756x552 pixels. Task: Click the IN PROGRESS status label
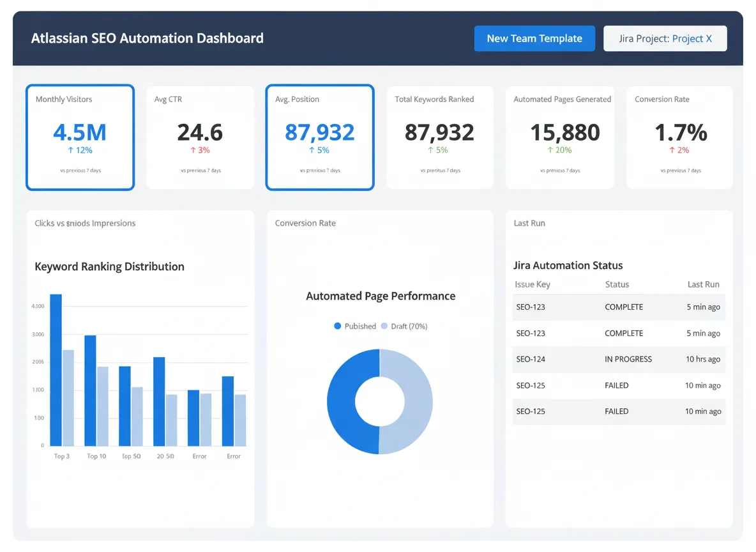pyautogui.click(x=628, y=359)
